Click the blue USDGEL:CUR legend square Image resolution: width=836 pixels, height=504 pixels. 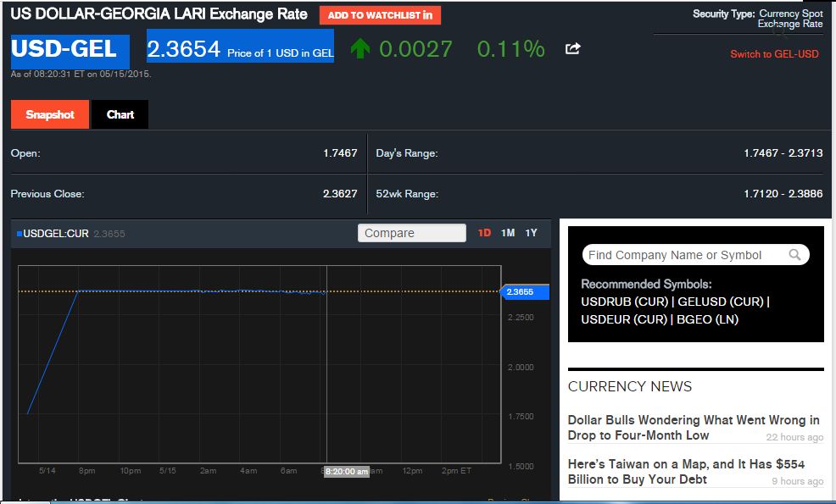pos(20,234)
